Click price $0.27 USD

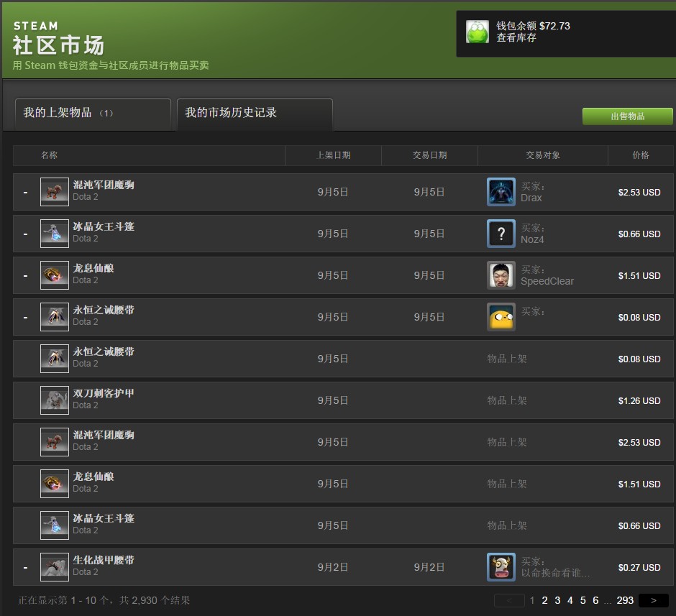(x=639, y=567)
